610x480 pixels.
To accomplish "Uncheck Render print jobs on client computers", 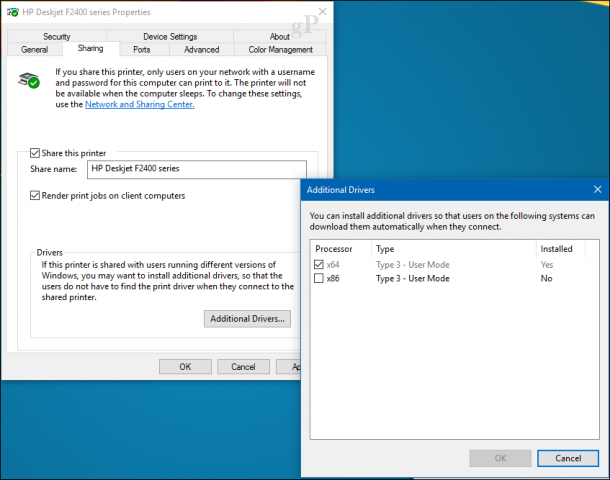I will tap(36, 195).
